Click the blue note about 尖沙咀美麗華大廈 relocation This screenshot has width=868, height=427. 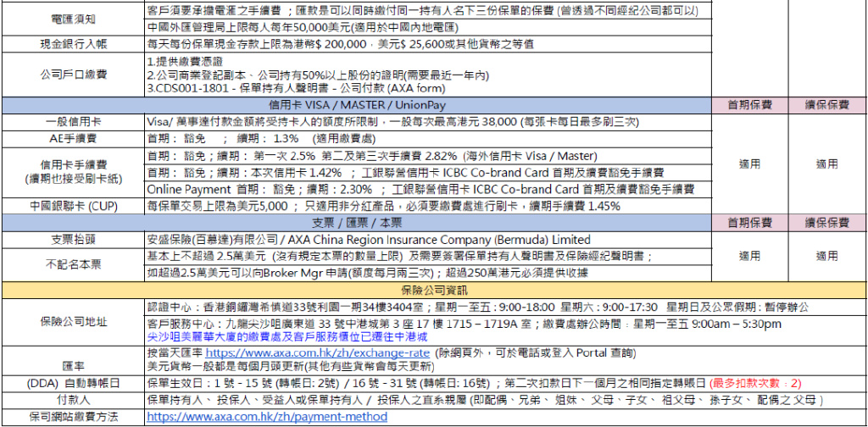pyautogui.click(x=287, y=336)
